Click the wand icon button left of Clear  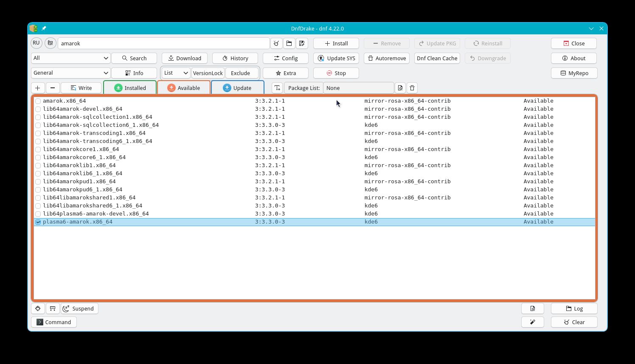pos(533,322)
